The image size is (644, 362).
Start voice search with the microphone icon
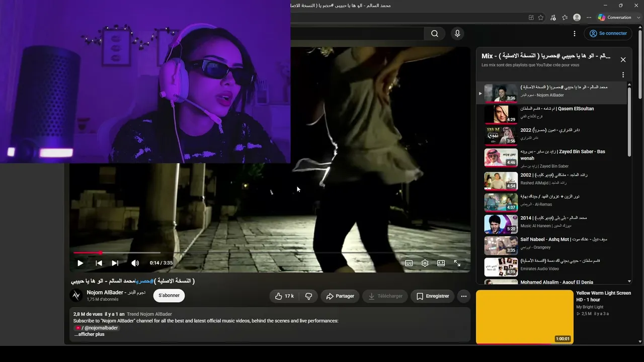tap(457, 34)
